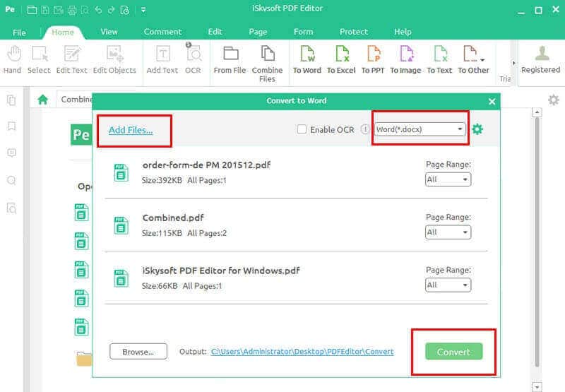Switch to the Home tab

tap(63, 32)
